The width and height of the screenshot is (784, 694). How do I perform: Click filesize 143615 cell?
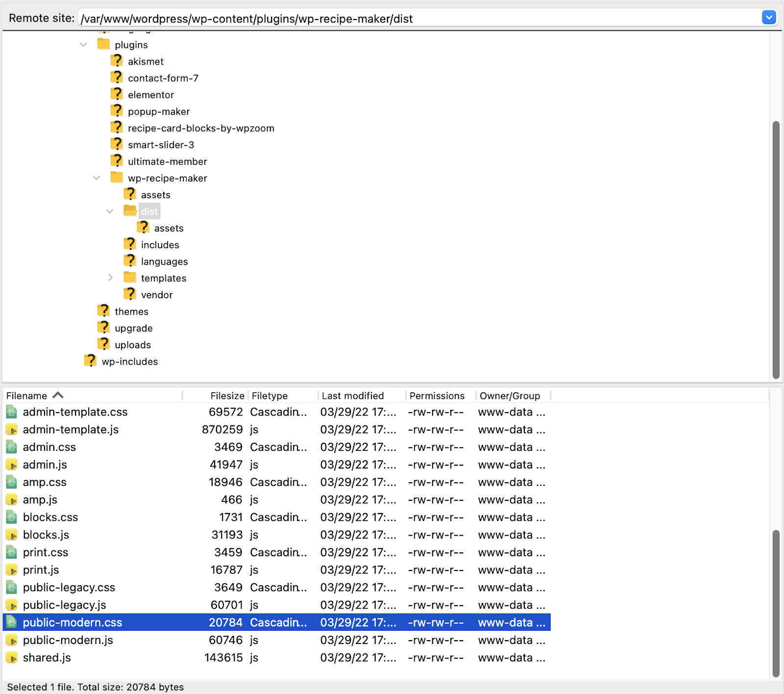(x=223, y=658)
